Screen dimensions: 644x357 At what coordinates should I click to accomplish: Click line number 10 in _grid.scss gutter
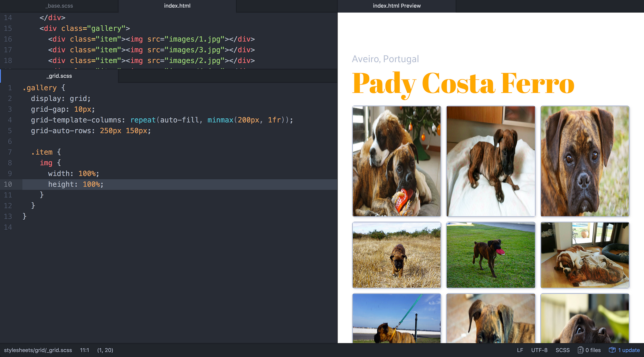coord(8,184)
